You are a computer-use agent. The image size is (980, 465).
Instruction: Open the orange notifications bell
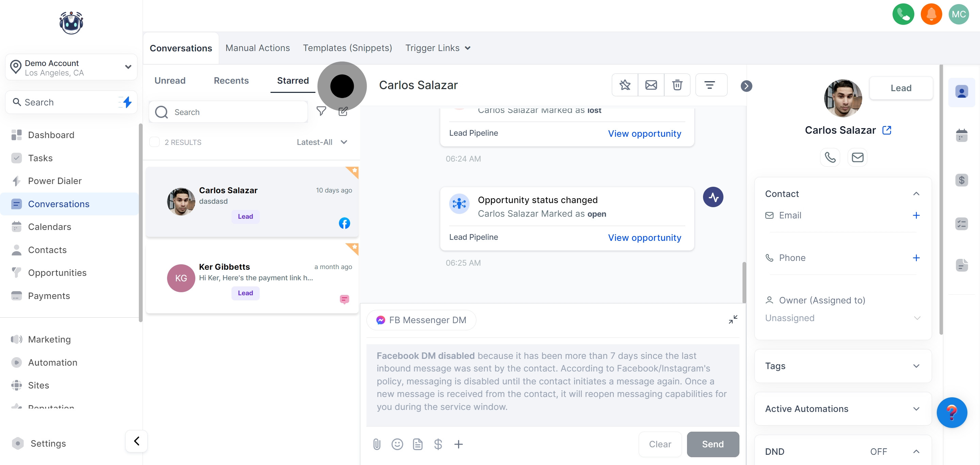[x=931, y=14]
